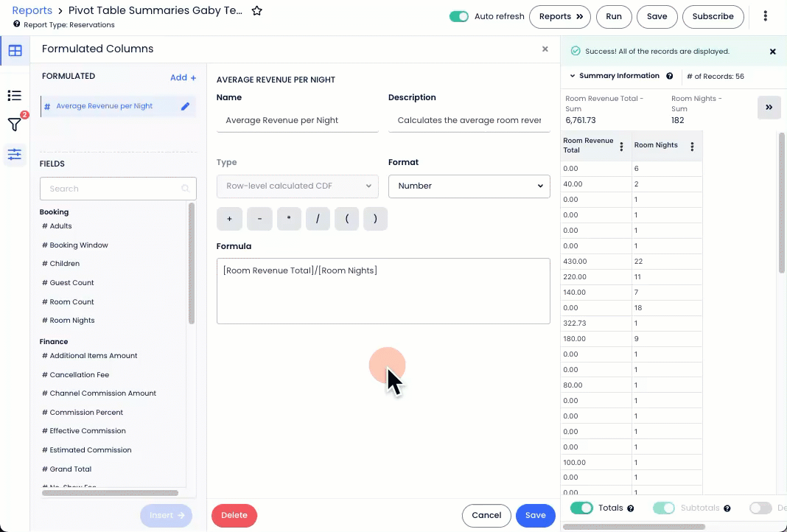Focus the Description input field
Screen dimensions: 787x532
tap(469, 120)
